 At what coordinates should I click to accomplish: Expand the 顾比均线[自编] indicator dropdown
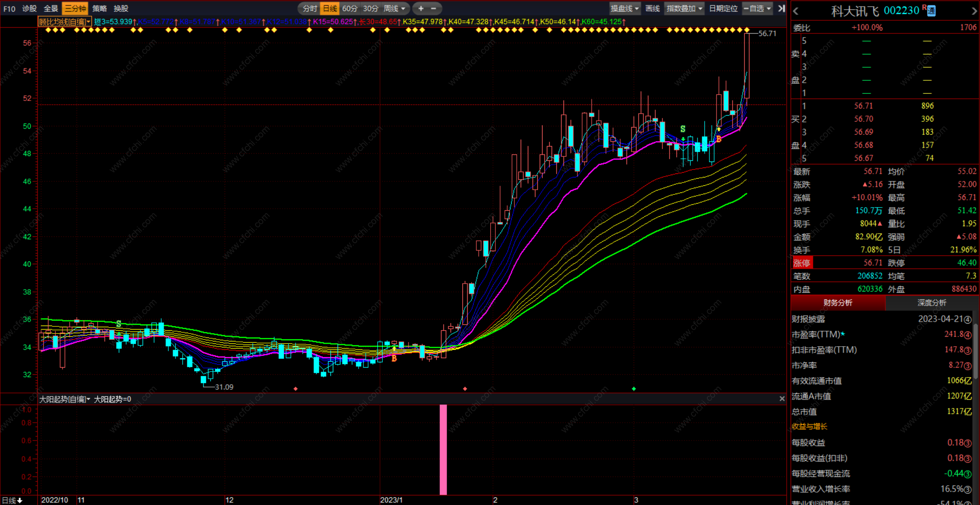click(65, 22)
